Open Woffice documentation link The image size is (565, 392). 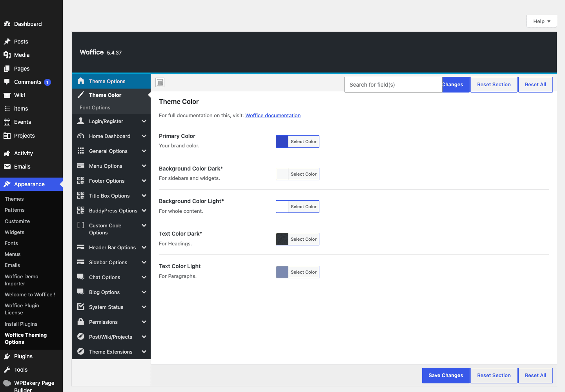pos(273,115)
